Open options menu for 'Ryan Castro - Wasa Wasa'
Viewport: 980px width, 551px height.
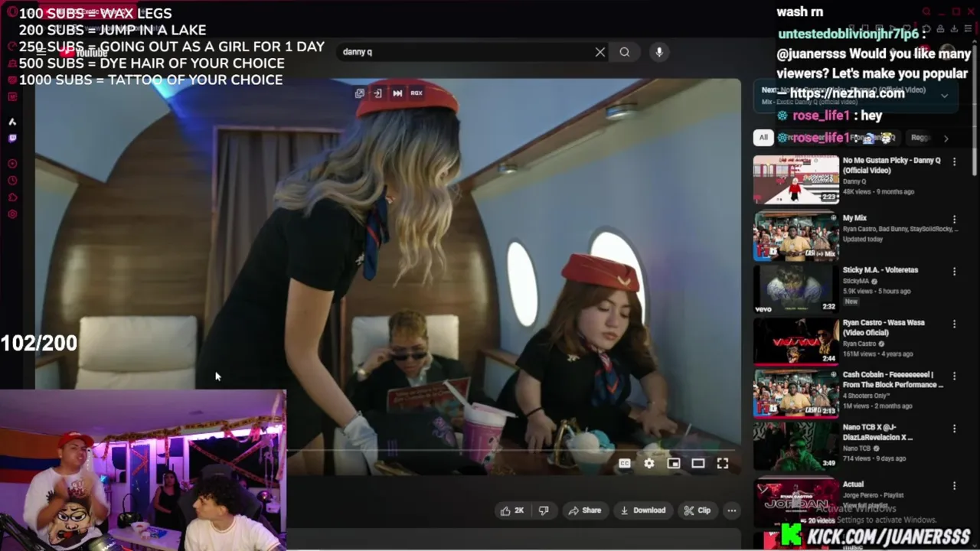954,324
